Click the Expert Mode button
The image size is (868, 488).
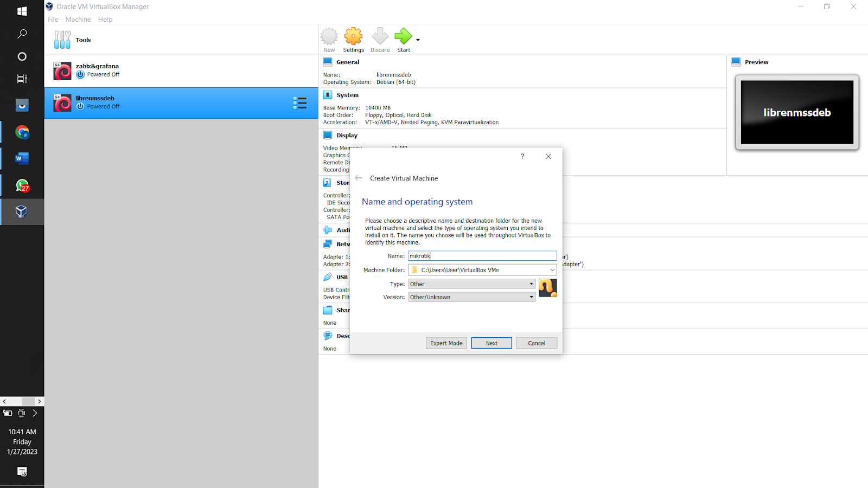tap(446, 343)
